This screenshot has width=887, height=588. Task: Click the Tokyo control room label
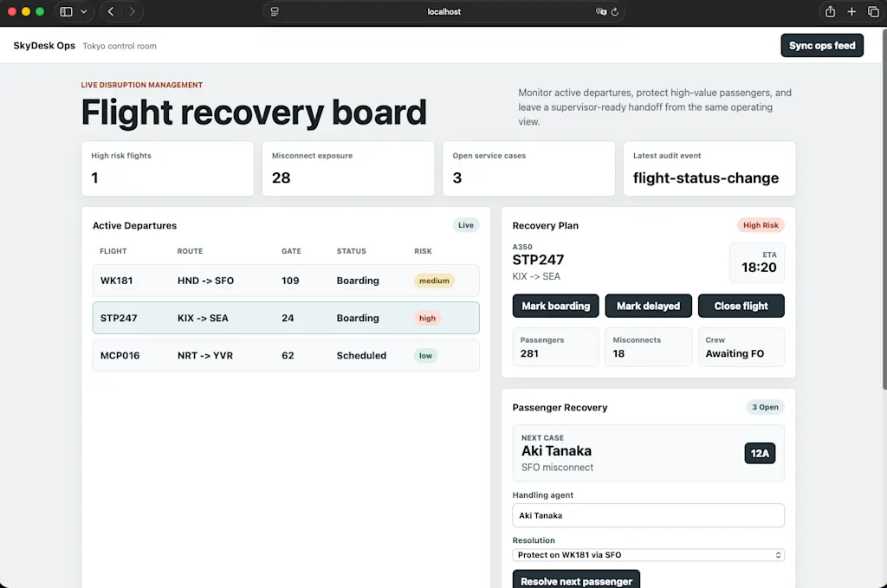click(x=120, y=46)
